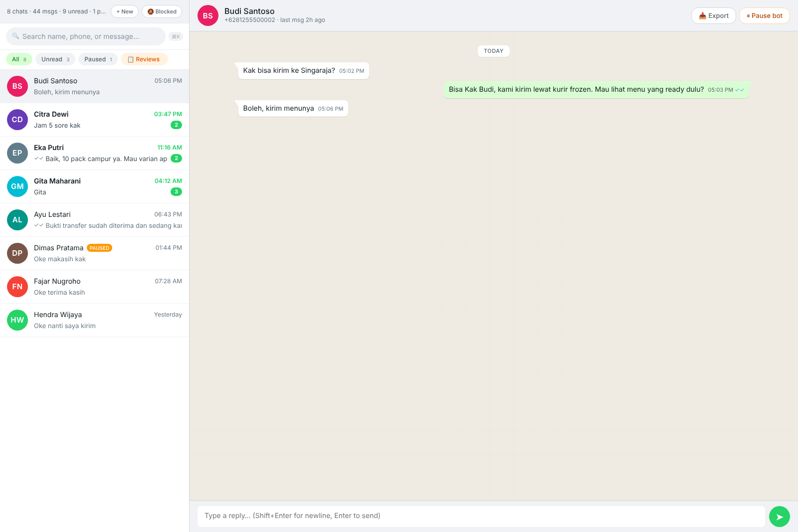
Task: Click the AL avatar of Ayu Lestari
Action: [x=17, y=220]
